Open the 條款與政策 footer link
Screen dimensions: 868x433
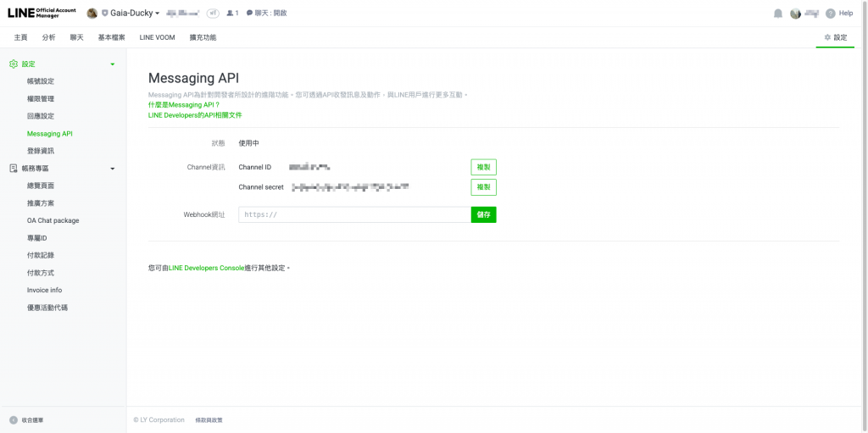[209, 420]
